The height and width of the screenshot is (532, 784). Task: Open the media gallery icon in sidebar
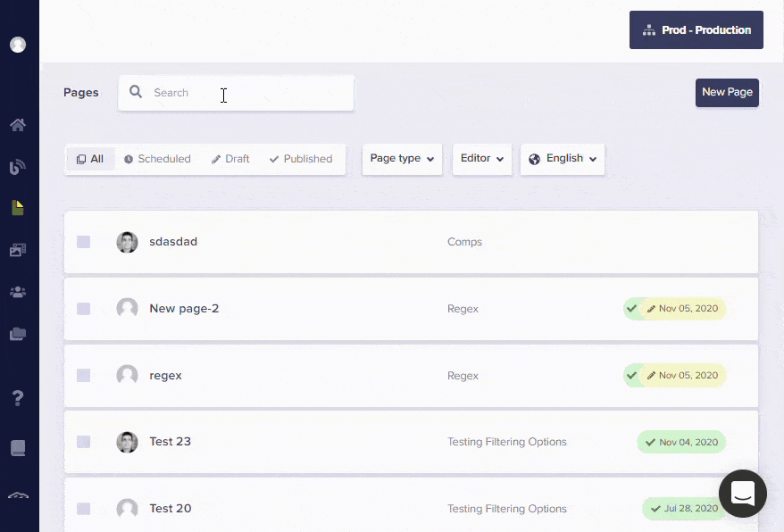click(18, 251)
